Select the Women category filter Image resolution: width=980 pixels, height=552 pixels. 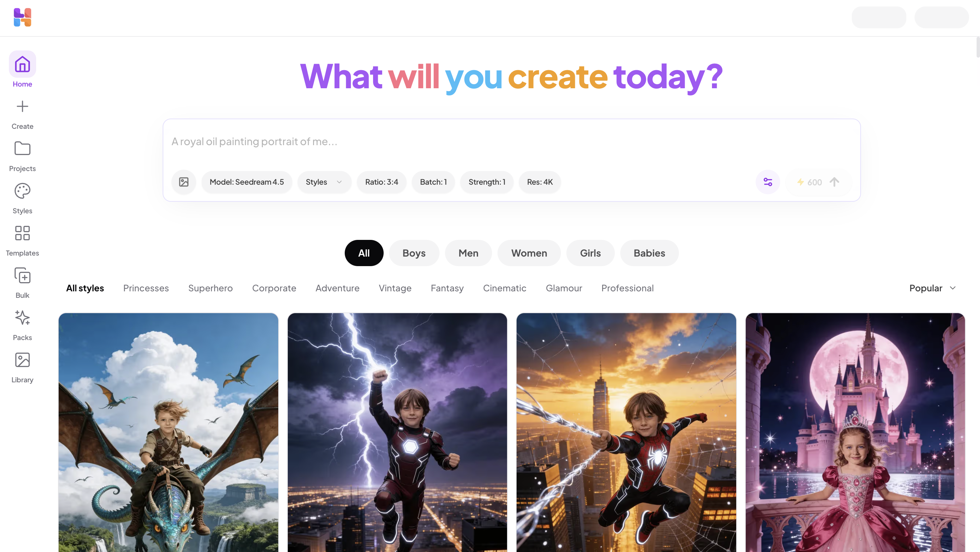point(529,253)
